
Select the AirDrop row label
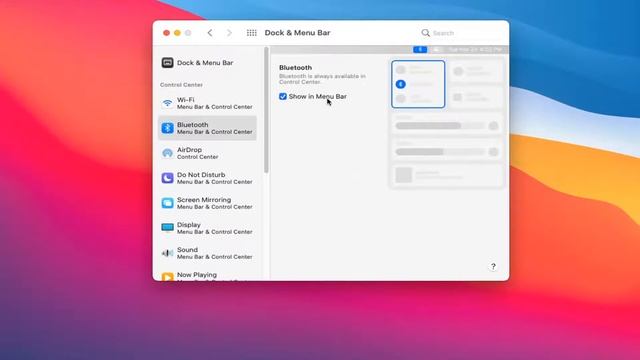189,150
